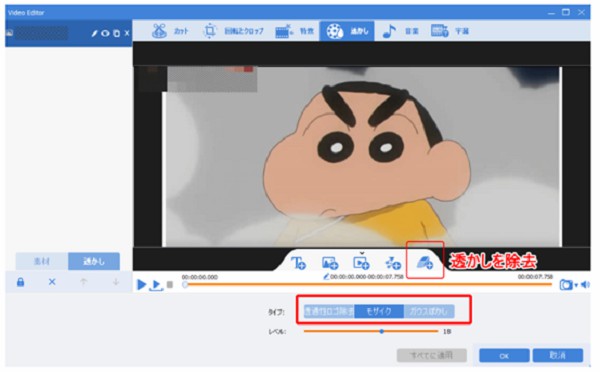This screenshot has height=372, width=600.
Task: Click the mosaic region on the video preview
Action: pos(212,79)
